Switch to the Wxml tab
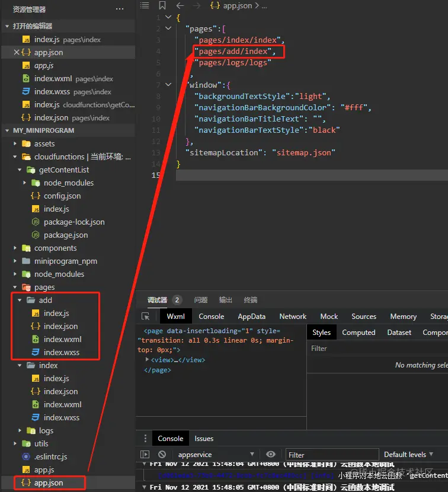Viewport: 448px width, 492px height. (175, 317)
